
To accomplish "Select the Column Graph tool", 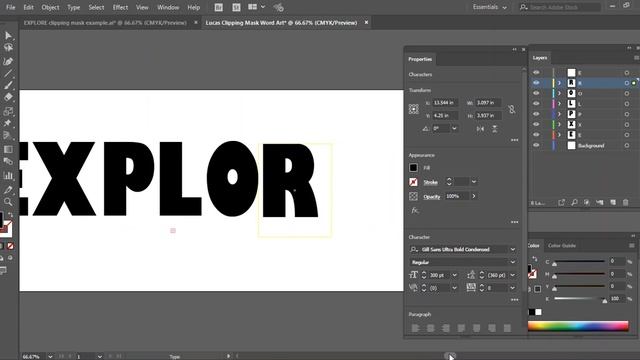I will point(8,176).
